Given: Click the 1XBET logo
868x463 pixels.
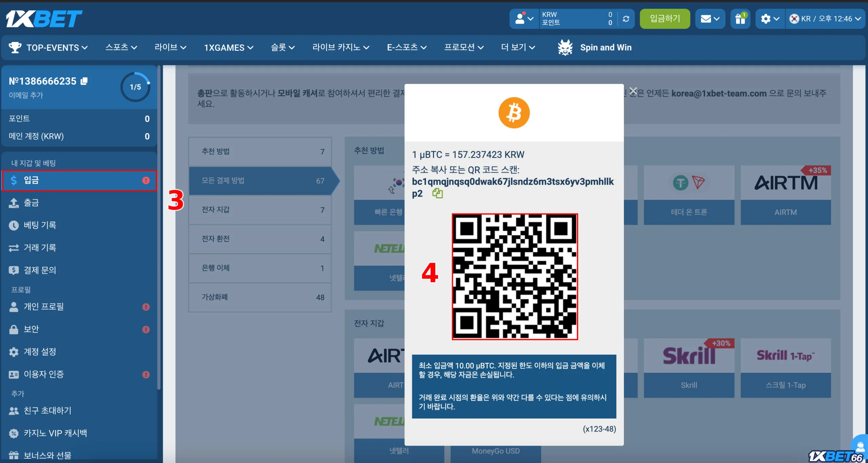Looking at the screenshot, I should point(44,19).
